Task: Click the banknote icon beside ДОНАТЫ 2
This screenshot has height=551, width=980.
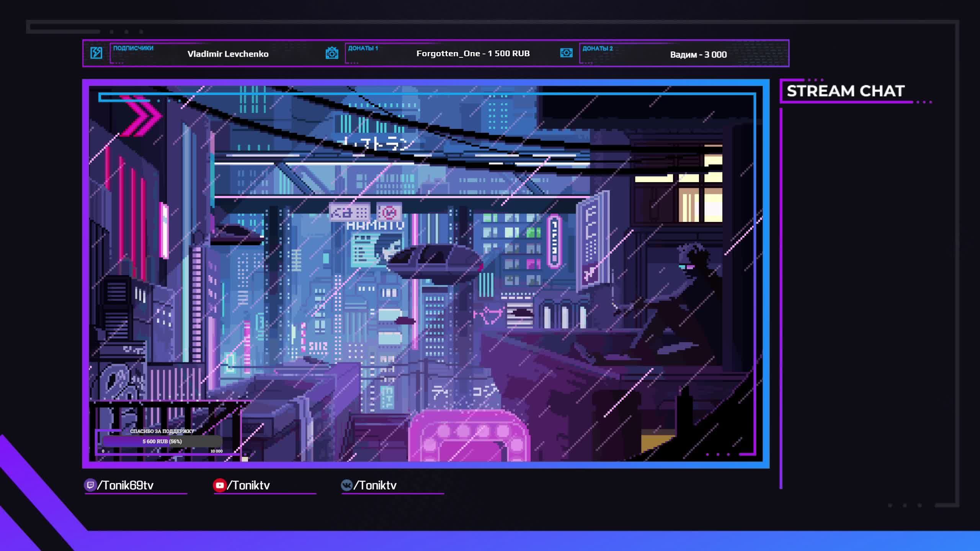Action: pyautogui.click(x=566, y=53)
